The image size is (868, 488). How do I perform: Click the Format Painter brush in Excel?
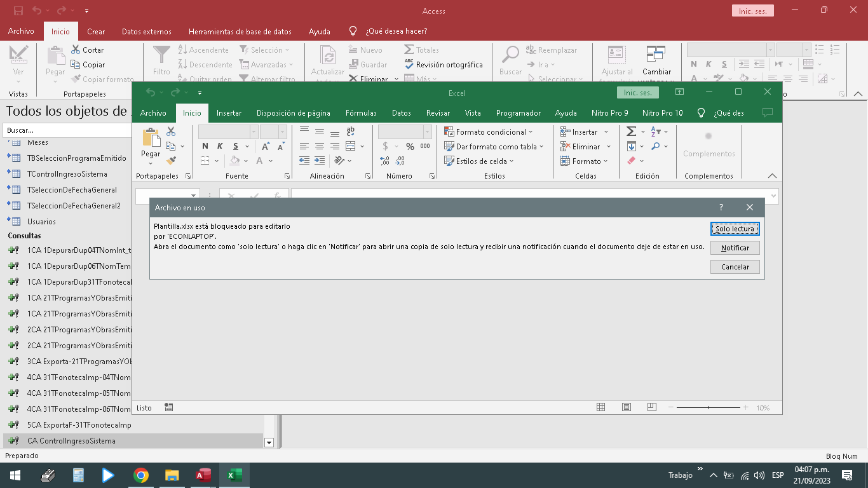(171, 161)
